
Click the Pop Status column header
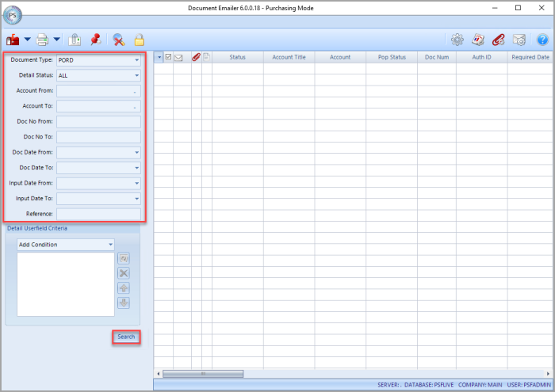(x=392, y=57)
